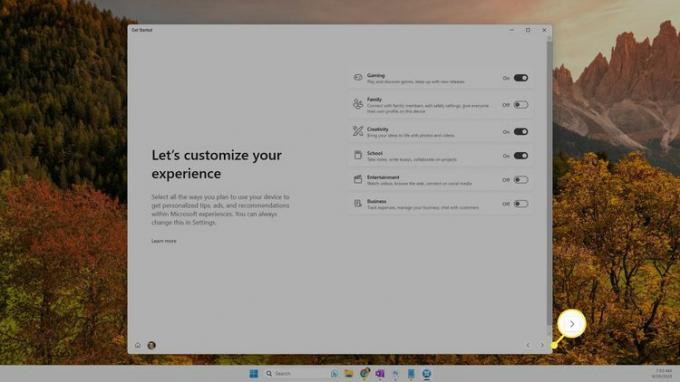This screenshot has width=680, height=382.
Task: Click the "Let's customize your experience" heading
Action: point(216,164)
